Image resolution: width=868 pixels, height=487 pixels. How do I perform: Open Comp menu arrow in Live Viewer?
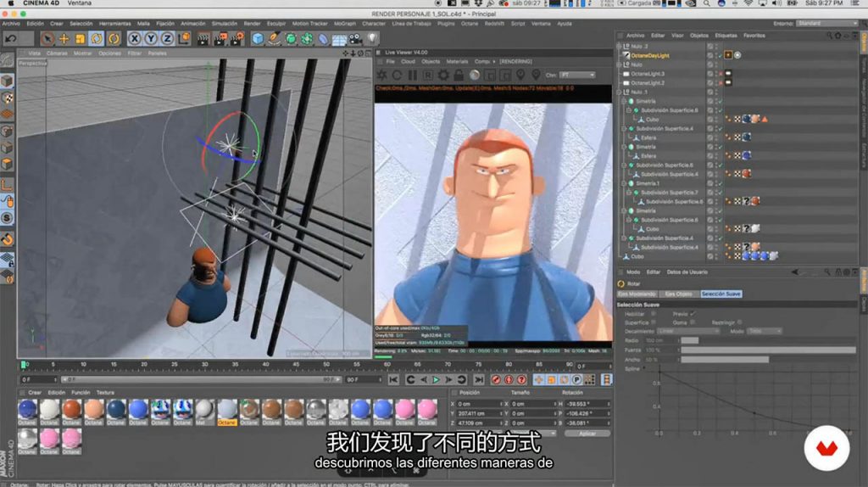493,61
